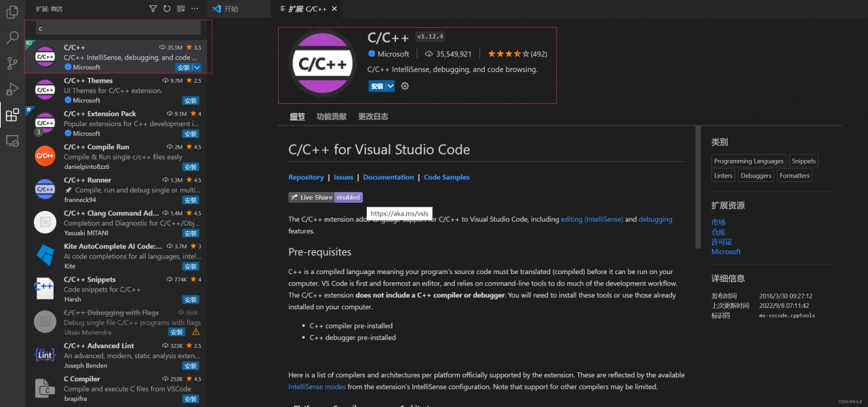Click the C/C++ Advanced Lint icon

click(45, 355)
